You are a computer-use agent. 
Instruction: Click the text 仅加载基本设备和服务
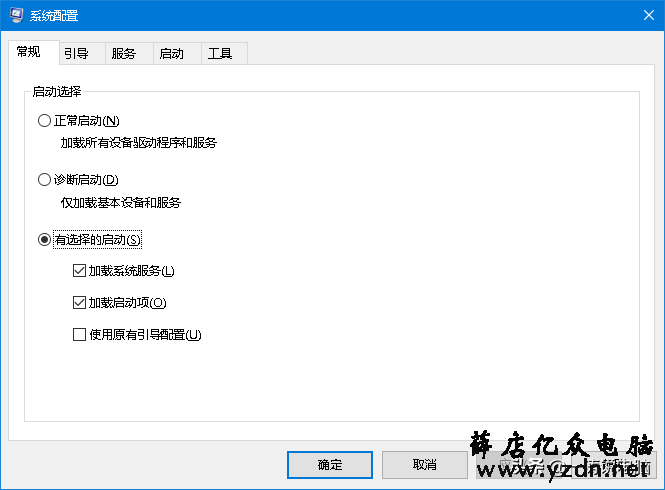121,203
